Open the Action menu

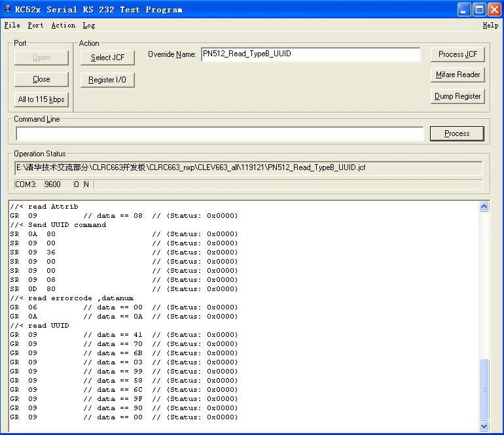pos(63,26)
